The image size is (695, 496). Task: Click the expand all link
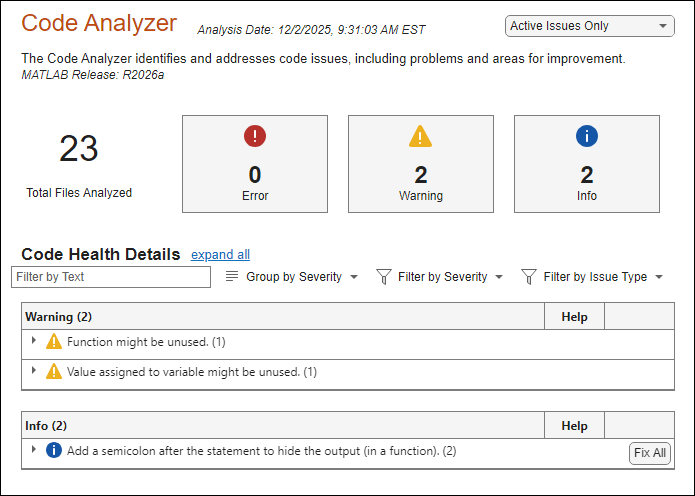pos(220,254)
